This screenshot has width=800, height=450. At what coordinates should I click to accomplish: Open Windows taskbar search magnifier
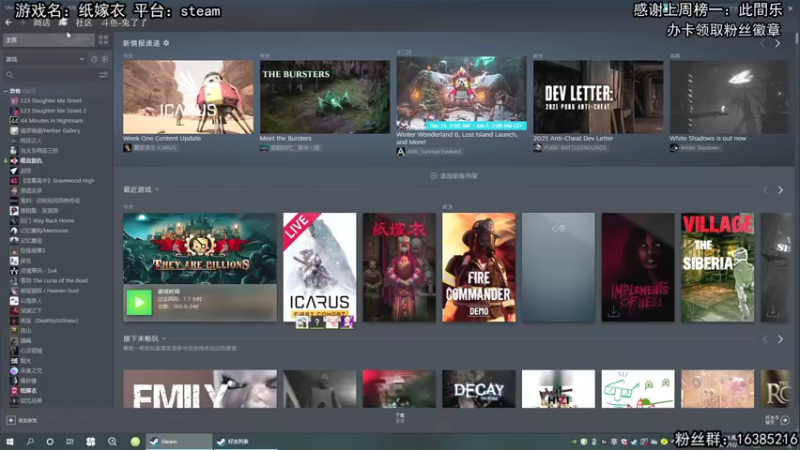tap(30, 442)
